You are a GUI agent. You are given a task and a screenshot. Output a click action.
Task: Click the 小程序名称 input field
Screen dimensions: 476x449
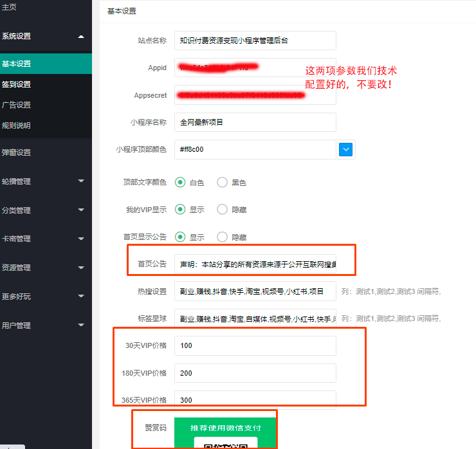point(255,122)
